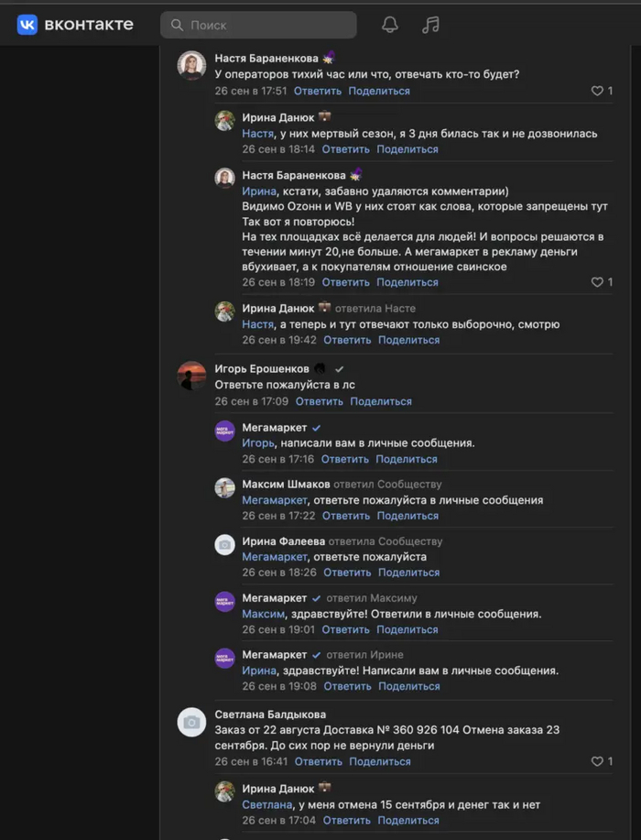The width and height of the screenshot is (641, 840).
Task: Share Светлана Балдыкова's comment via Поделиться
Action: tap(380, 761)
